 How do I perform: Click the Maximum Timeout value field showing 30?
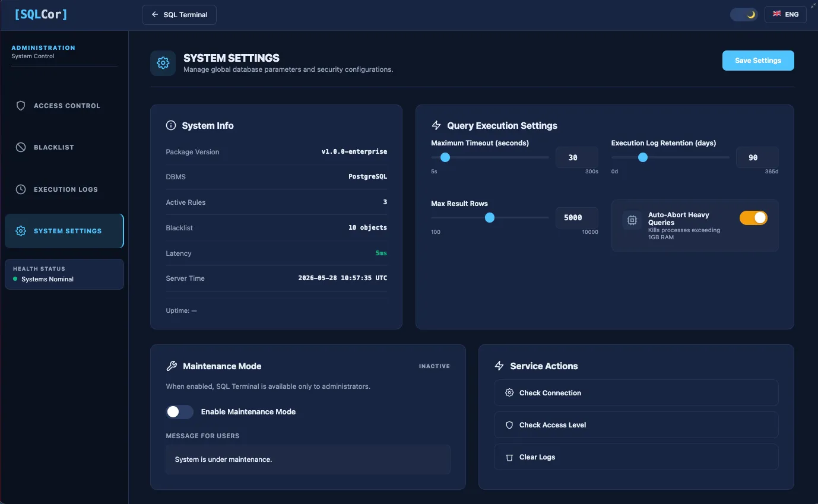pyautogui.click(x=576, y=158)
